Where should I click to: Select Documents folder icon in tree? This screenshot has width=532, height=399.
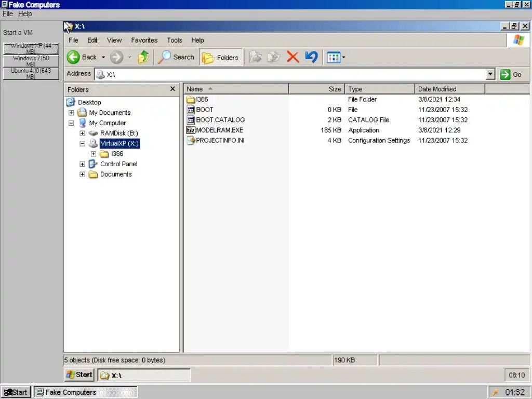pos(93,175)
